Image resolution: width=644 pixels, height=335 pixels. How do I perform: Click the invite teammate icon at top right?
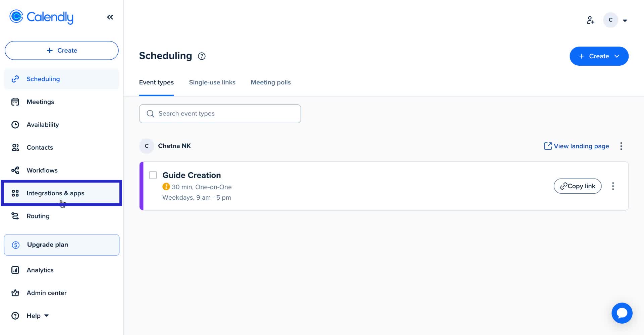[591, 20]
